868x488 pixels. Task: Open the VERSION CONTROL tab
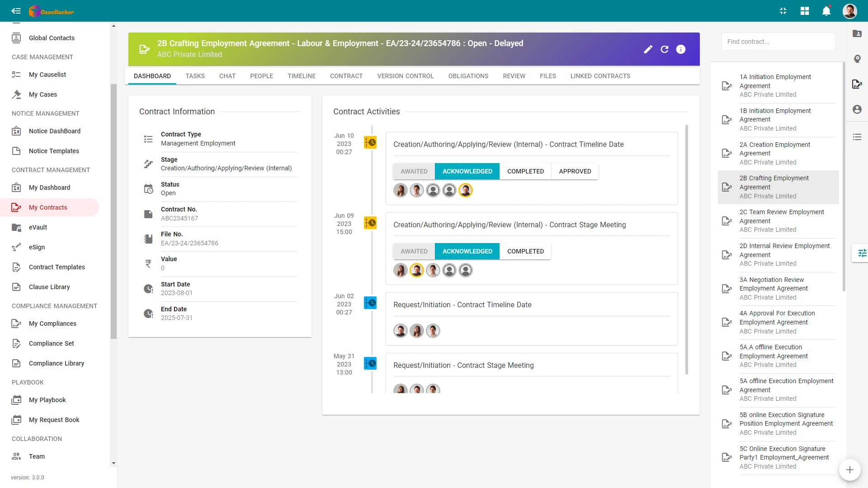(405, 76)
